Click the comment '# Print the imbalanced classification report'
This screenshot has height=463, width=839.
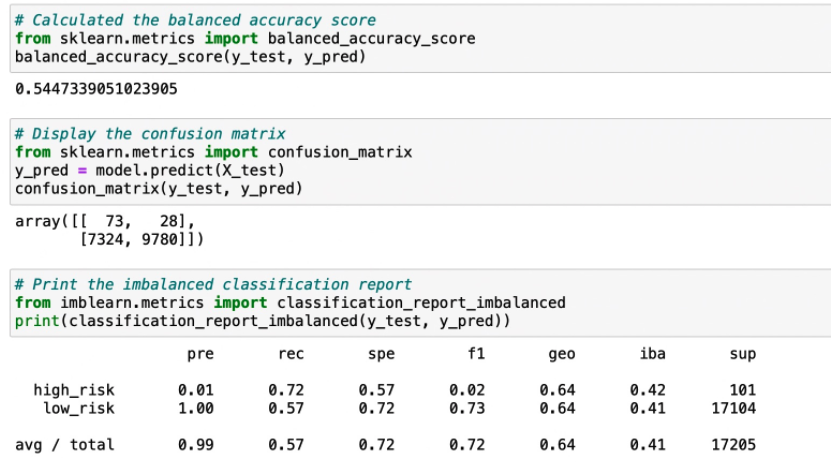(213, 284)
